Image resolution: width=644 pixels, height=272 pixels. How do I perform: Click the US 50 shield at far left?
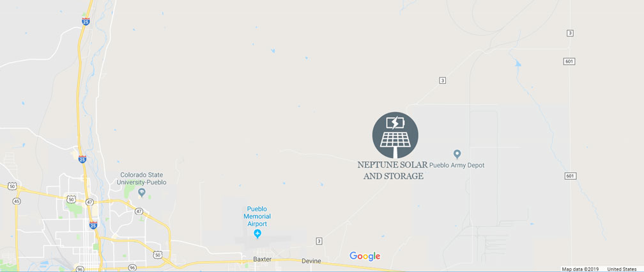(12, 186)
